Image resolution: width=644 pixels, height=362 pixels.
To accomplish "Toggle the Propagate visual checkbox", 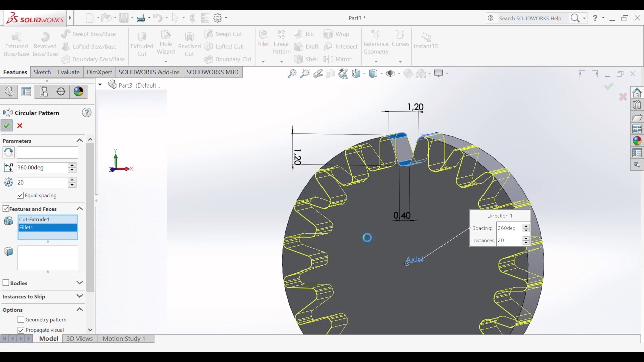I will 21,330.
